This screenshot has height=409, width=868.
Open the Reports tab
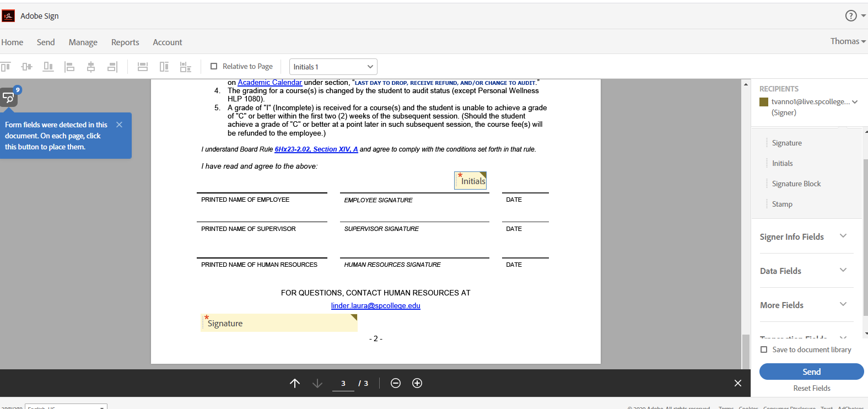(125, 42)
